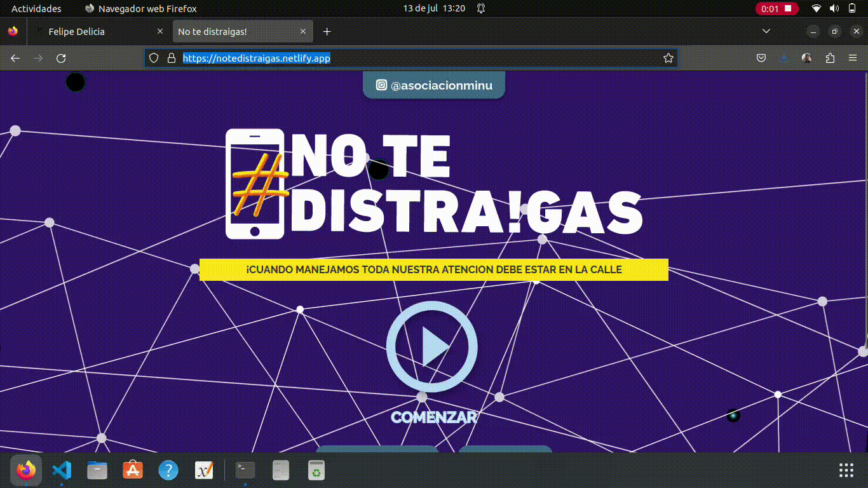Open Visual Studio Code from the dock
The width and height of the screenshot is (868, 488).
tap(61, 470)
